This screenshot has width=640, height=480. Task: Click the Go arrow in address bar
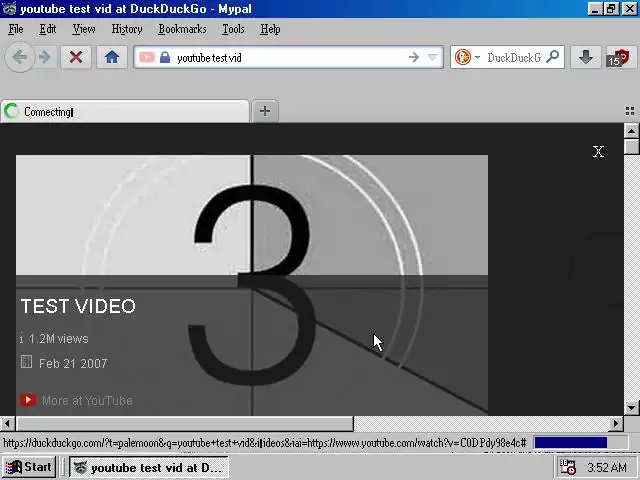click(414, 57)
